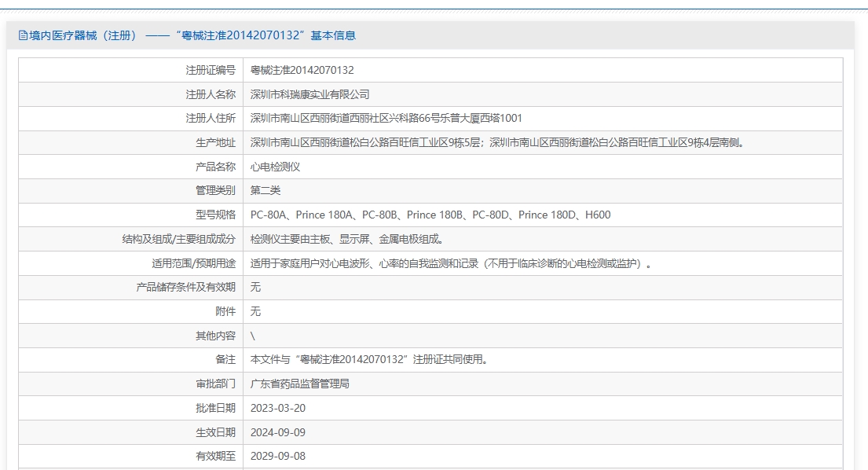Click the label 有效期至
The height and width of the screenshot is (470, 868).
(215, 456)
